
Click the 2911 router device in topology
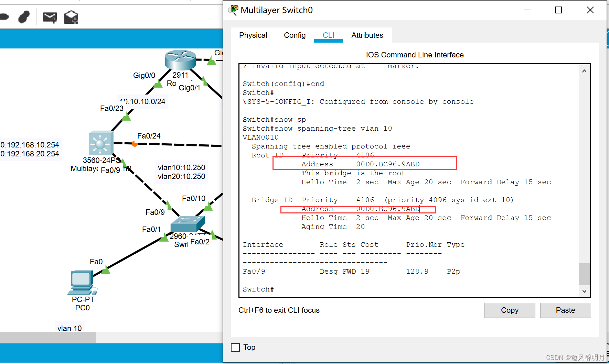coord(180,59)
